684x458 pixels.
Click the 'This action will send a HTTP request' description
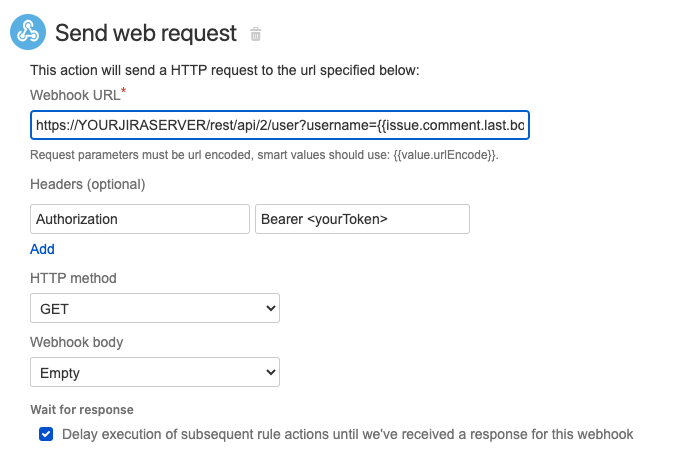click(225, 70)
